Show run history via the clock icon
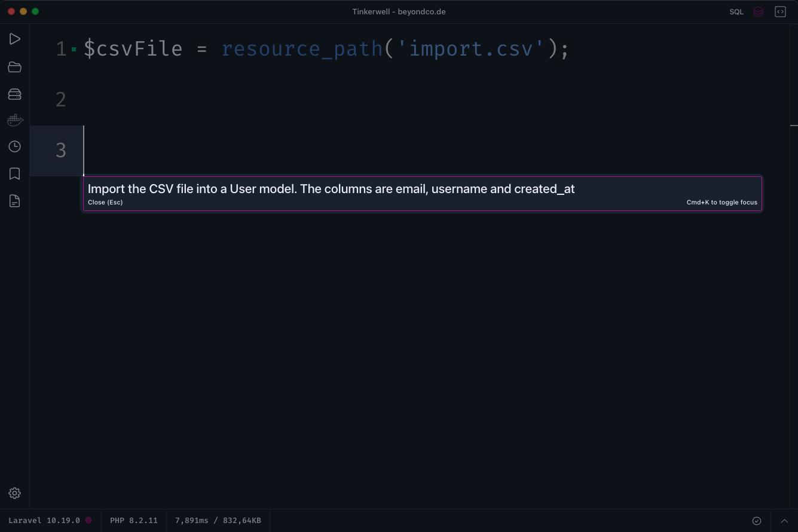Screen dimensions: 798x532 pos(15,146)
